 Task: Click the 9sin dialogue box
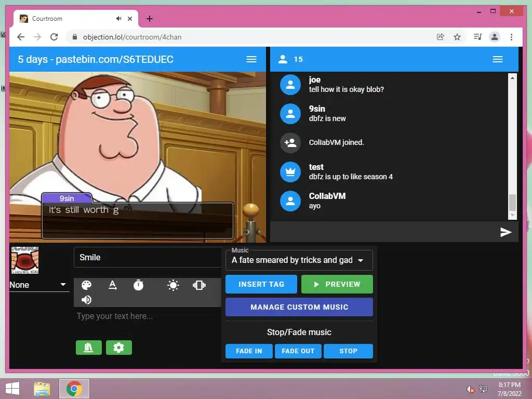tap(138, 220)
